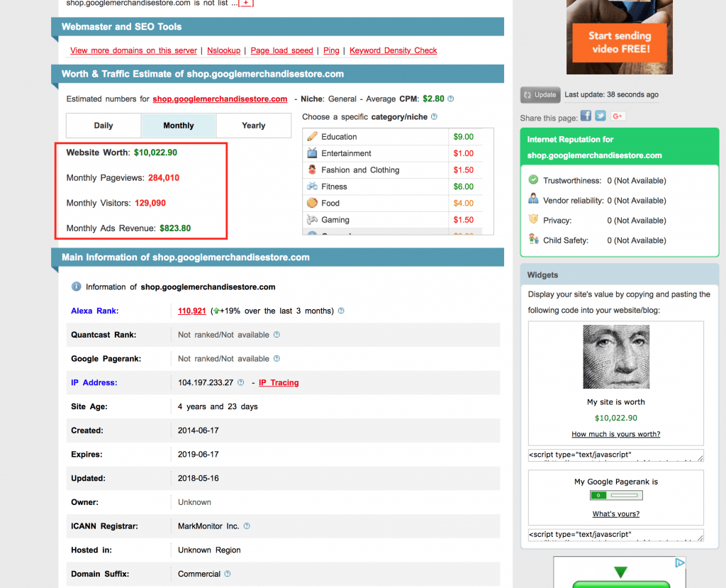Open help icon beside Alexa Rank change
This screenshot has width=726, height=588.
342,311
